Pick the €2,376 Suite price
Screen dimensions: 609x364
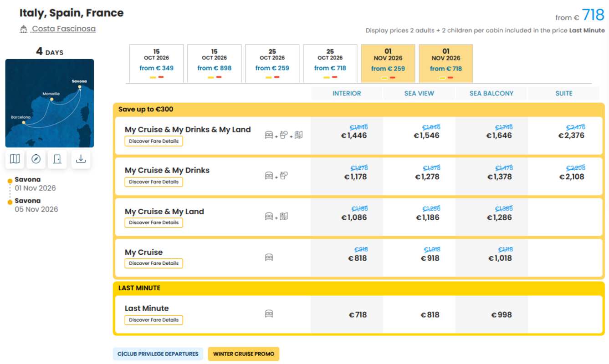pyautogui.click(x=571, y=136)
